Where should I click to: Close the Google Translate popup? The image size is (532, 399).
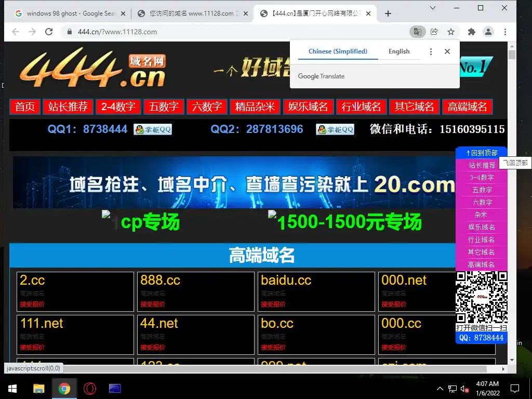click(447, 51)
